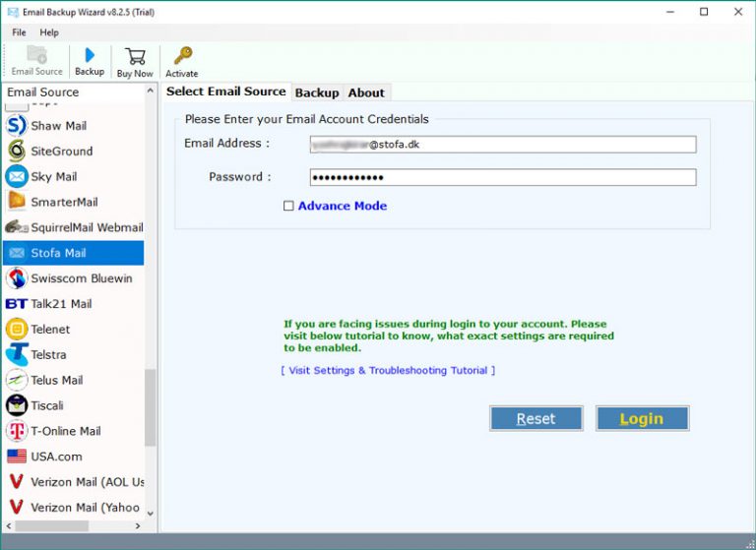Screen dimensions: 756x550
Task: Focus the Password input field
Action: pyautogui.click(x=503, y=177)
